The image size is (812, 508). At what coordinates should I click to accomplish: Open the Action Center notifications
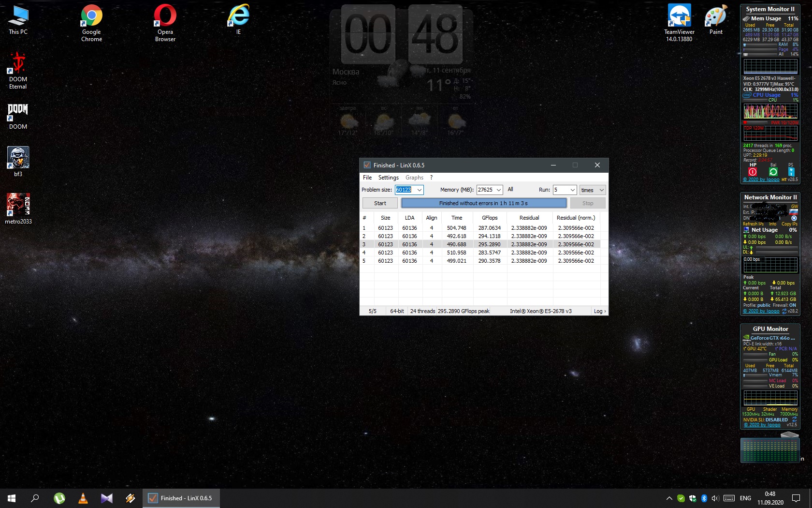pyautogui.click(x=796, y=498)
